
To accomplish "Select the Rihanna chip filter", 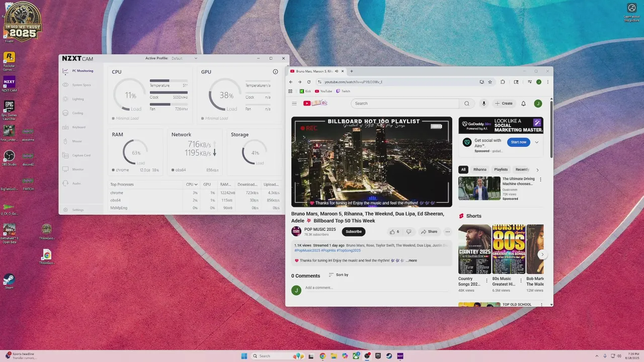I will [x=480, y=169].
